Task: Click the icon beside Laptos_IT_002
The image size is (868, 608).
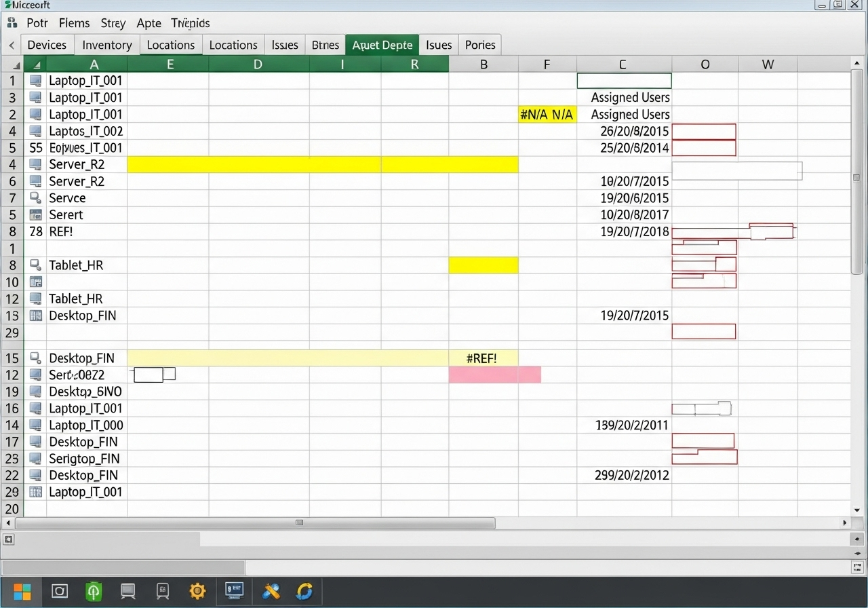Action: click(35, 131)
